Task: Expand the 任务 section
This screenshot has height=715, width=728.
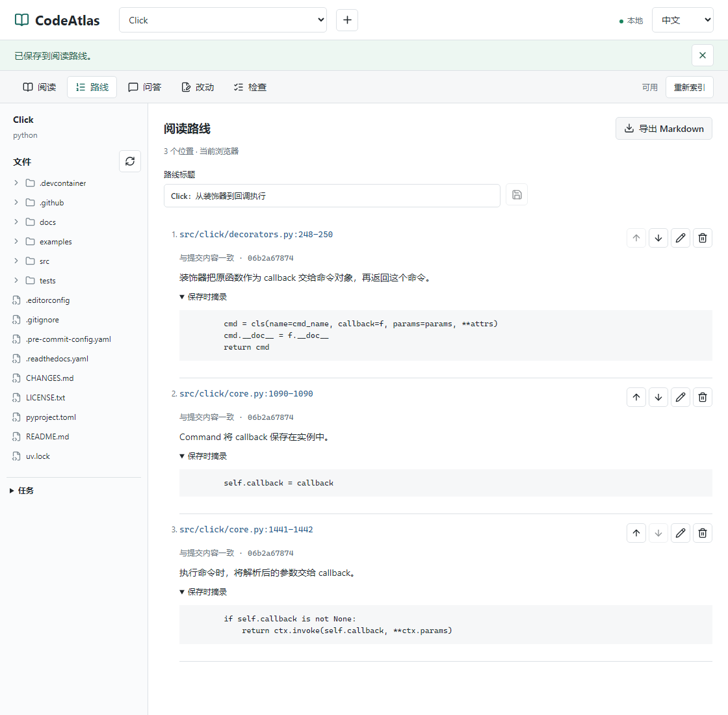Action: pyautogui.click(x=22, y=490)
